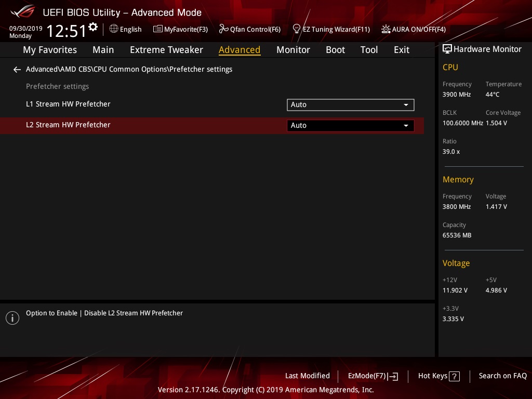Click the version copyright line
Viewport: 532px width, 399px height.
point(265,390)
